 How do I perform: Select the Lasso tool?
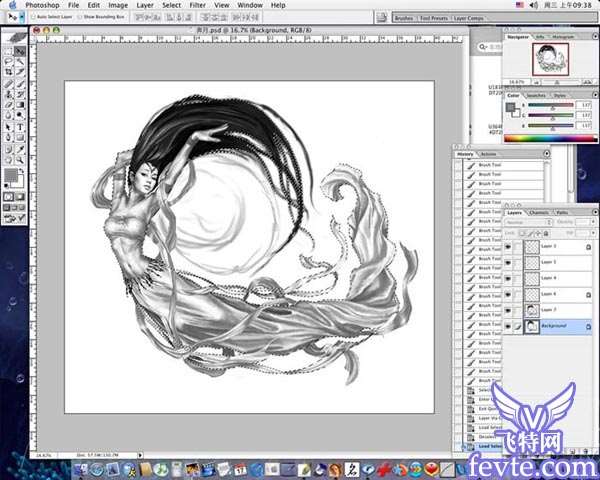(9, 62)
